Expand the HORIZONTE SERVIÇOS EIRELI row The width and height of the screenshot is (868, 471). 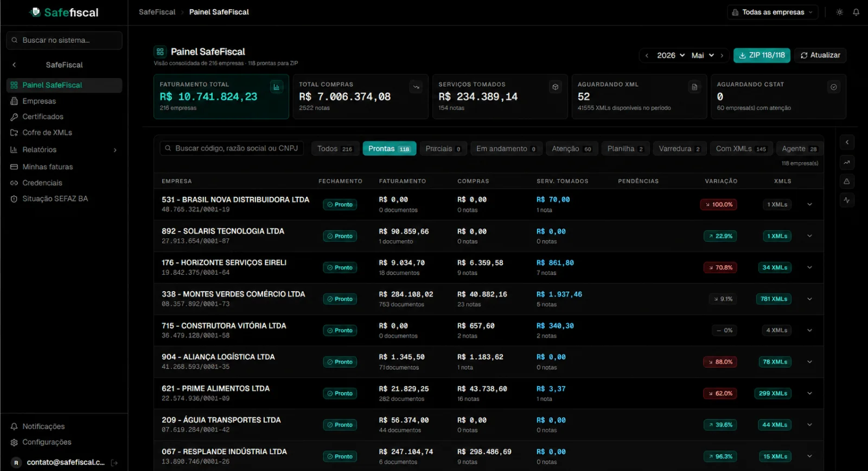(809, 267)
